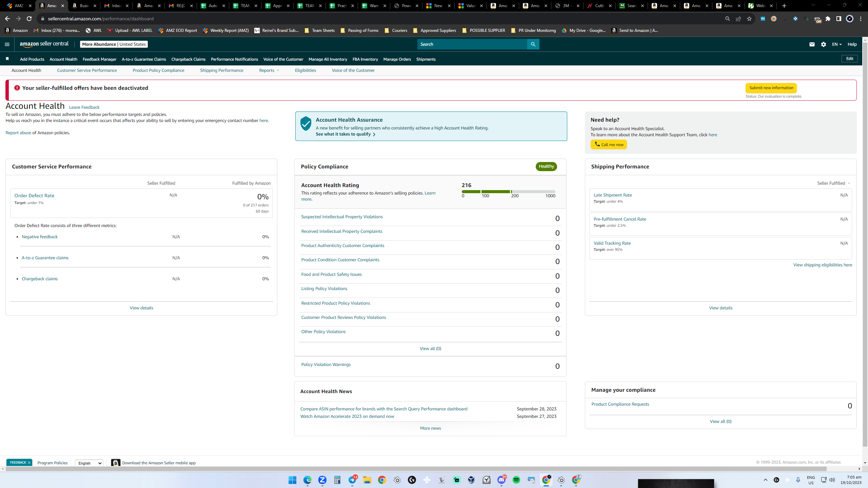Open the Eligibilities tab
This screenshot has width=868, height=488.
(x=305, y=70)
